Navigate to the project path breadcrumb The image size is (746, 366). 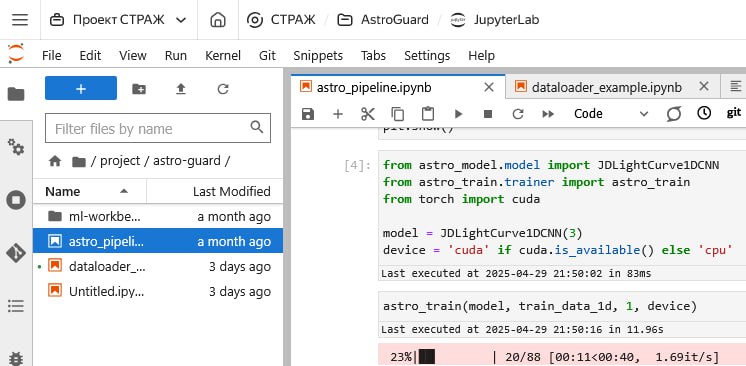coord(119,161)
